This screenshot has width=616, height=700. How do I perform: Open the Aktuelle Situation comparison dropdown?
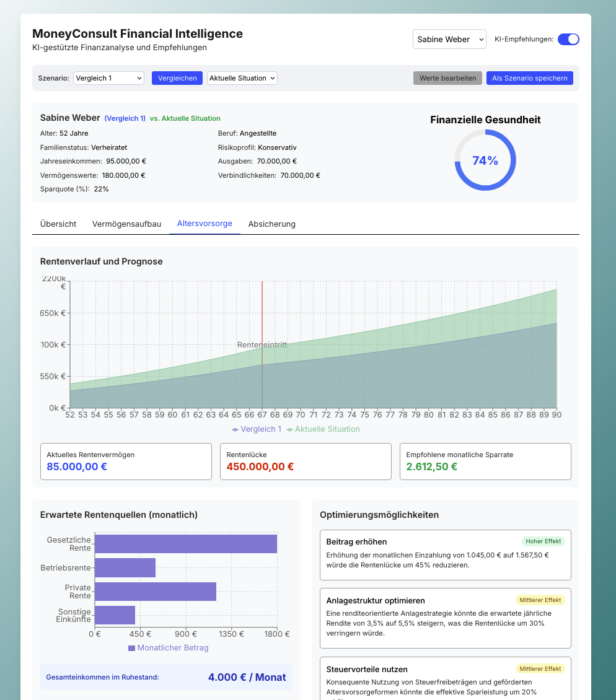click(x=242, y=78)
